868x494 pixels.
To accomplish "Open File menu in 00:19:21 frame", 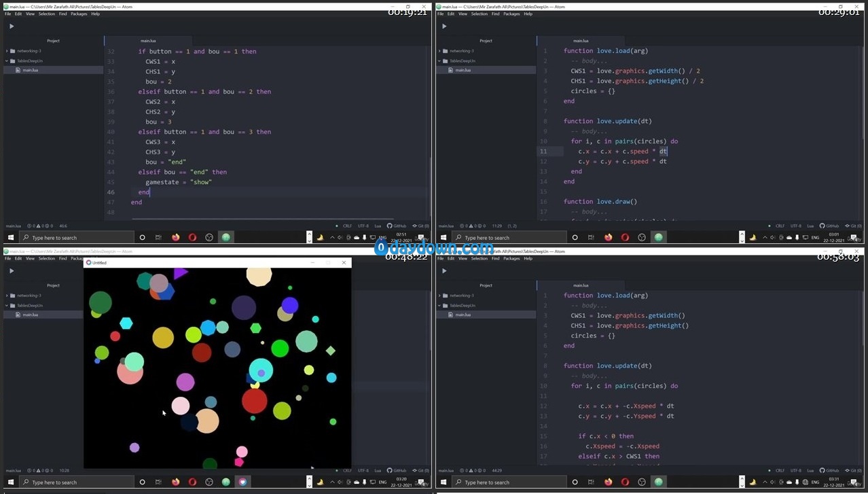I will point(8,14).
